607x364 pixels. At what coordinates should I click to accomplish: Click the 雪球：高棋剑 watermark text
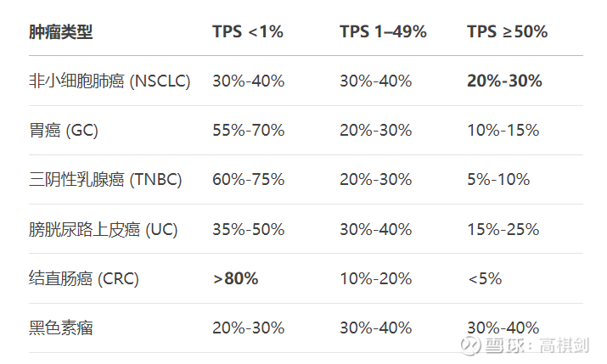pos(537,345)
